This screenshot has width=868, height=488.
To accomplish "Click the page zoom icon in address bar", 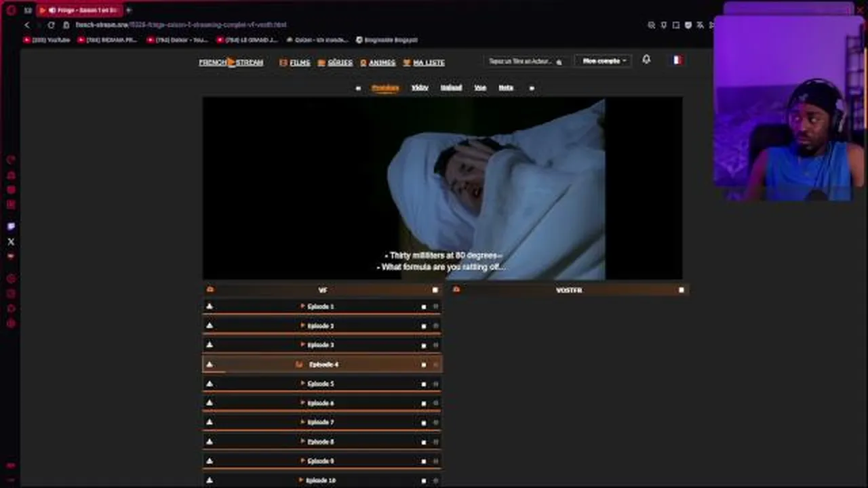I will click(652, 25).
